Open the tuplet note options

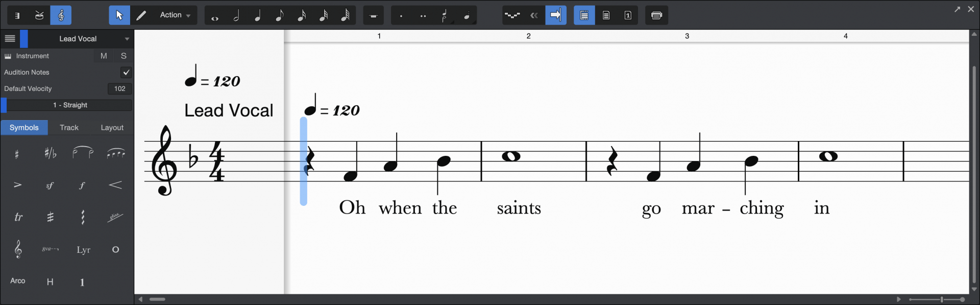445,15
